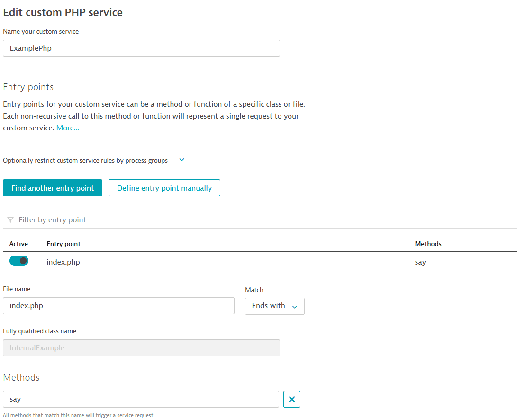Viewport: 517px width, 420px height.
Task: Expand process groups restriction chevron arrow
Action: pyautogui.click(x=181, y=160)
